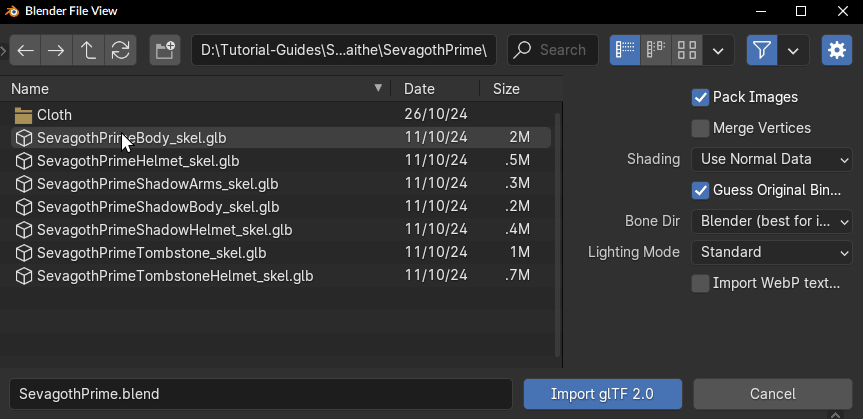Create a new directory
This screenshot has width=863, height=419.
[165, 50]
